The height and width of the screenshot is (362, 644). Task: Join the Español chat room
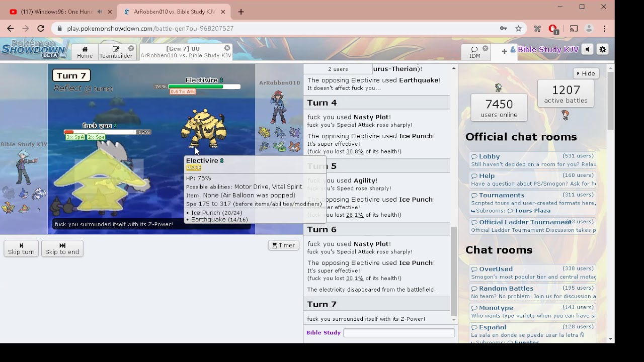click(532, 331)
